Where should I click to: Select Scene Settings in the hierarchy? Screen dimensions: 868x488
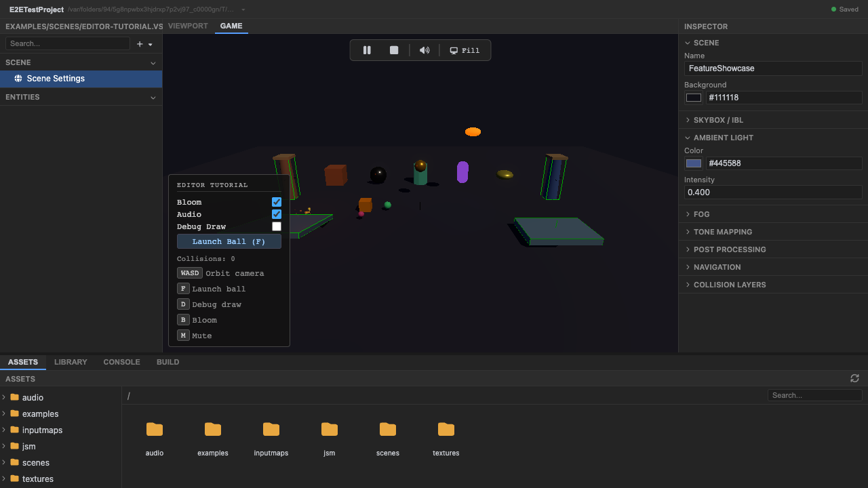coord(81,79)
